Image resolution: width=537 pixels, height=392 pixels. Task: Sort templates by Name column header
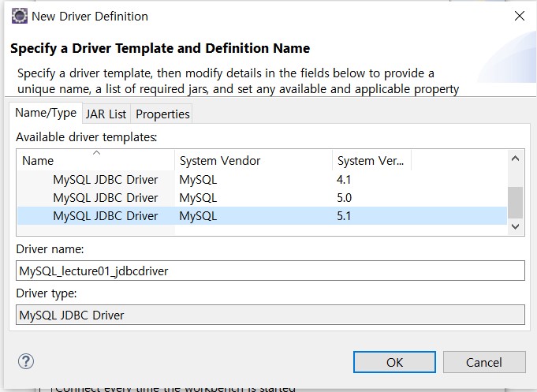click(96, 161)
